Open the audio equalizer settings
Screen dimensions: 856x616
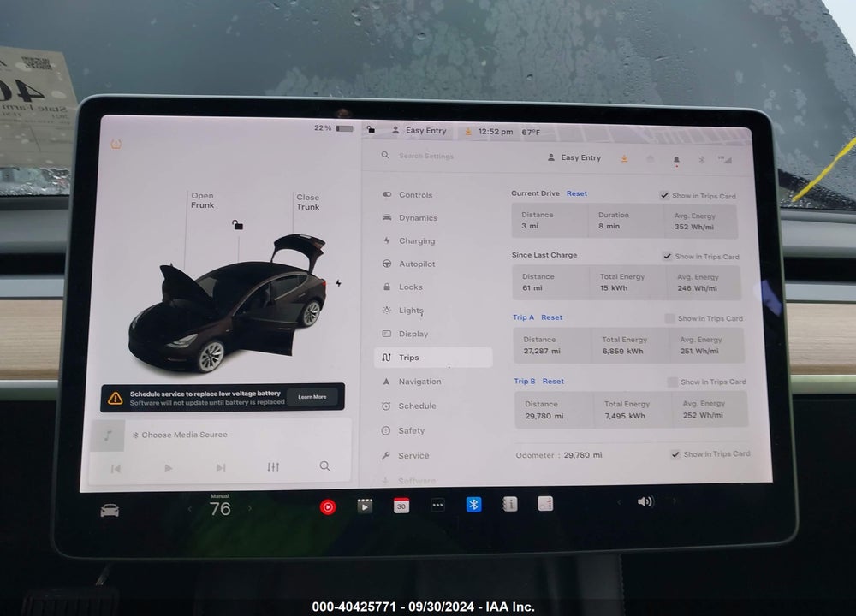pos(273,467)
